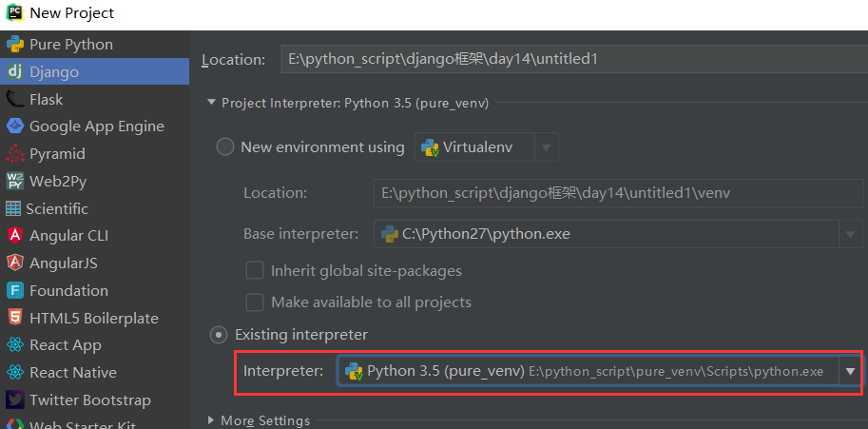
Task: Enable Inherit global site-packages checkbox
Action: (255, 270)
